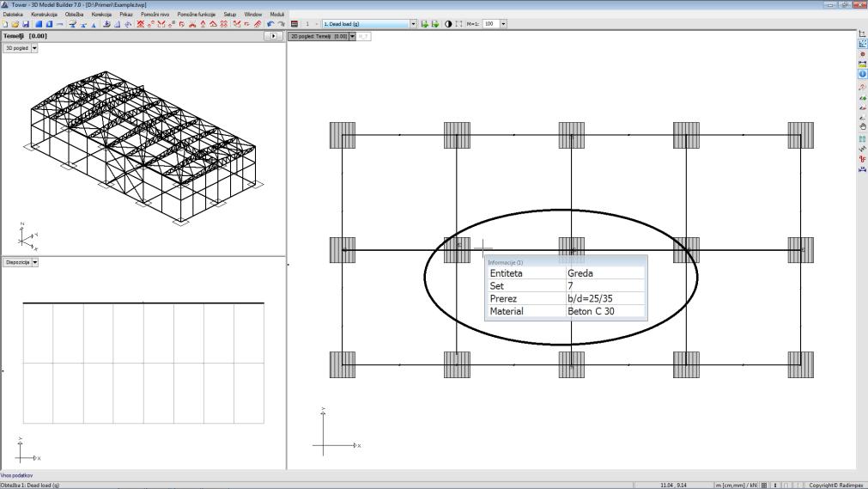Click the 'Temelji [0.00]' level title
Viewport: 868px width, 489px height.
click(25, 36)
